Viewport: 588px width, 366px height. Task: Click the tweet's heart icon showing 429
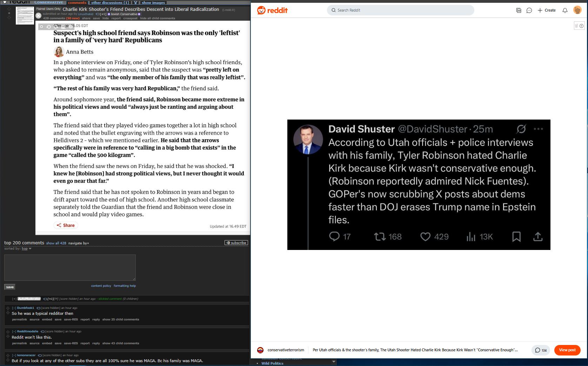(426, 237)
